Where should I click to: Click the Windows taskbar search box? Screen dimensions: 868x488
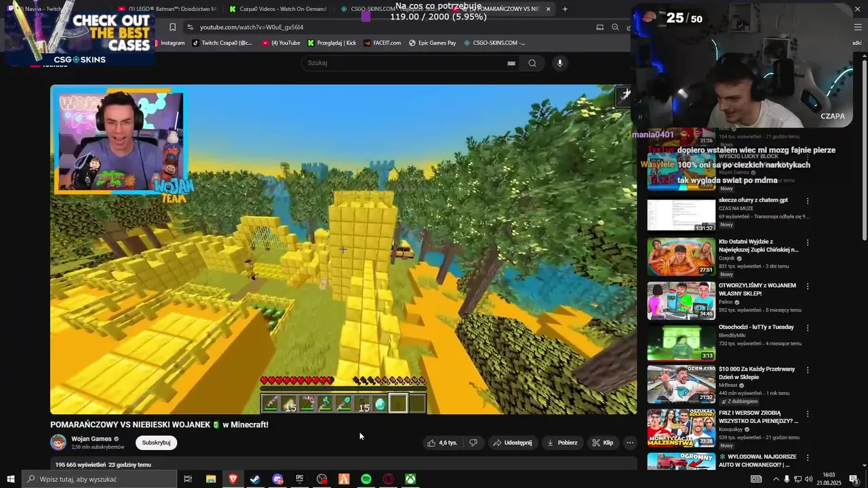[99, 479]
